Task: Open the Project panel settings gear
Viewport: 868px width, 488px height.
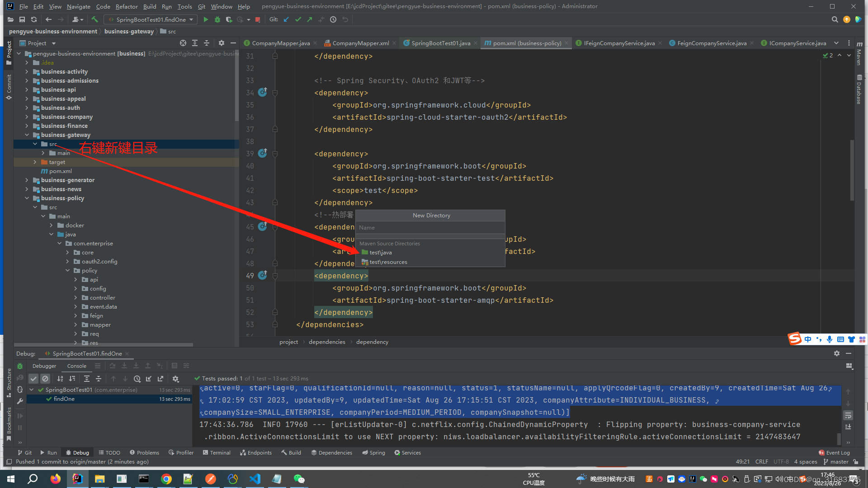Action: coord(221,43)
